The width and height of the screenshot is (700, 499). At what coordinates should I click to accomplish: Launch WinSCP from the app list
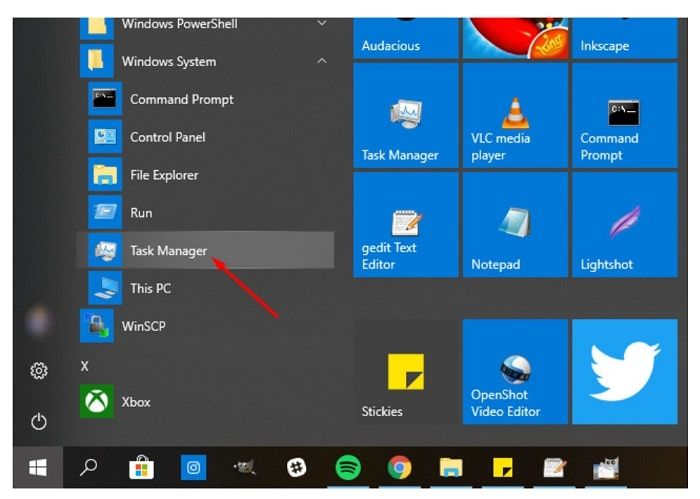(205, 326)
